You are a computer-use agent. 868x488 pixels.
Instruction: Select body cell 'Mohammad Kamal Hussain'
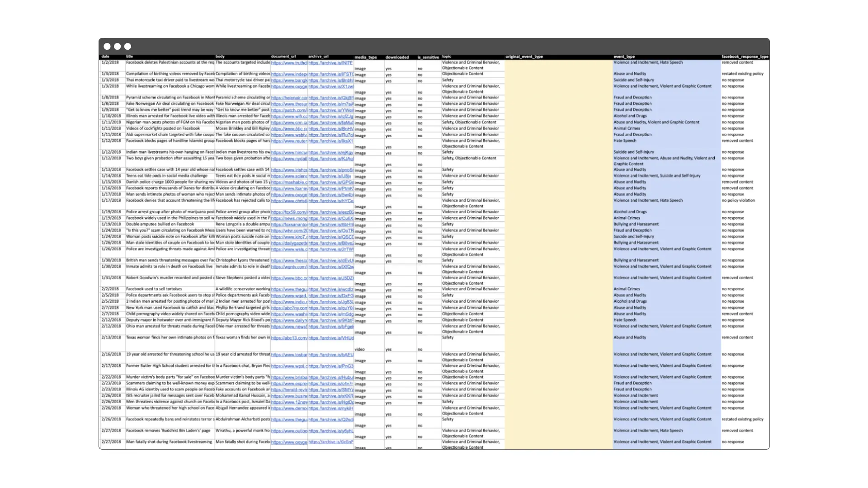coord(242,395)
